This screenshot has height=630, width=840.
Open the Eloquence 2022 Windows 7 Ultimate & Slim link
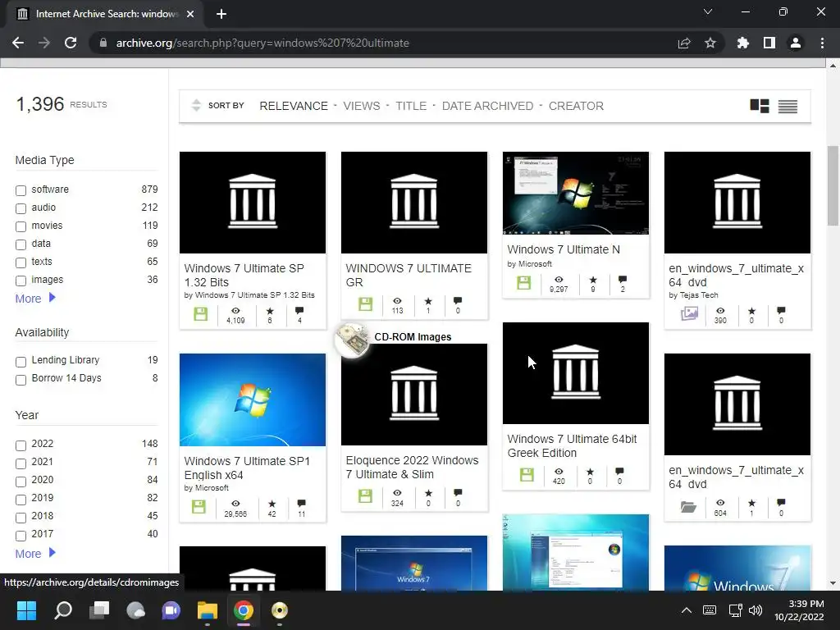coord(412,467)
